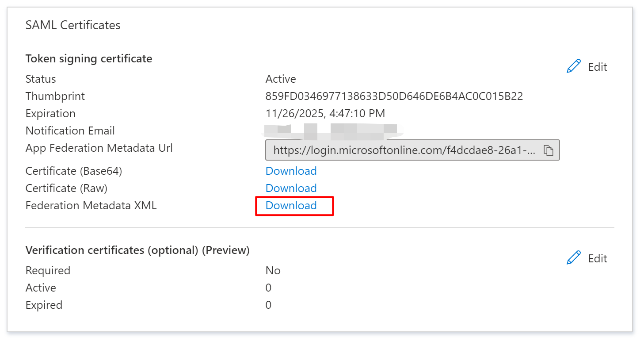Click the certificate thumbprint value
This screenshot has width=644, height=338.
394,96
